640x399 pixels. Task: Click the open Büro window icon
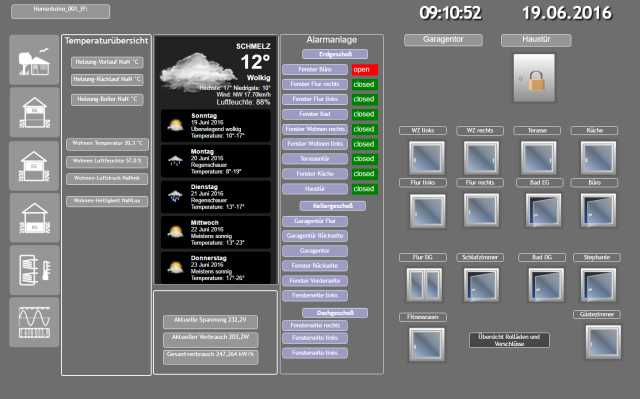[598, 211]
